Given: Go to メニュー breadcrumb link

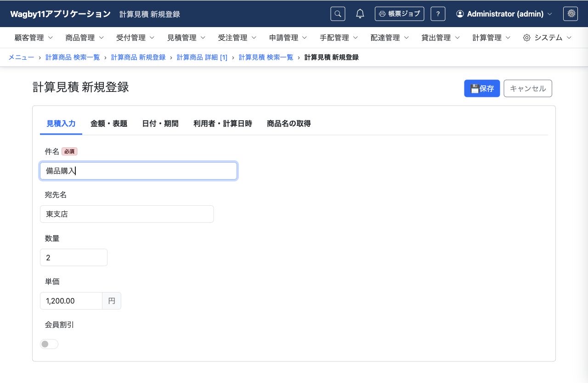Looking at the screenshot, I should pos(21,57).
